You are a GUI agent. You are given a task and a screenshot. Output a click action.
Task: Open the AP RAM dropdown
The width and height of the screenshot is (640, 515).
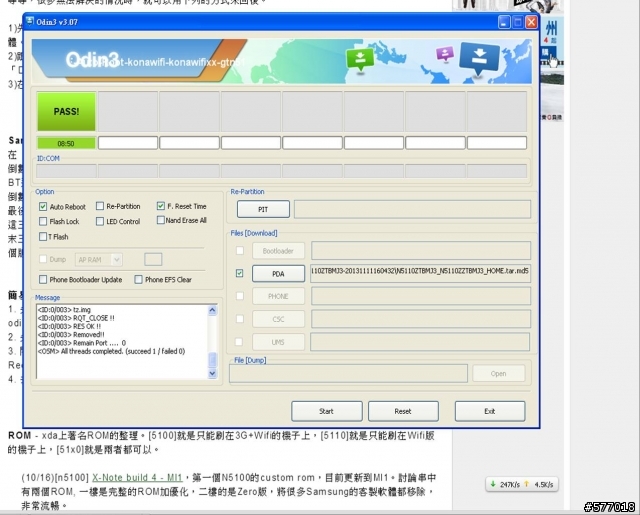point(99,260)
